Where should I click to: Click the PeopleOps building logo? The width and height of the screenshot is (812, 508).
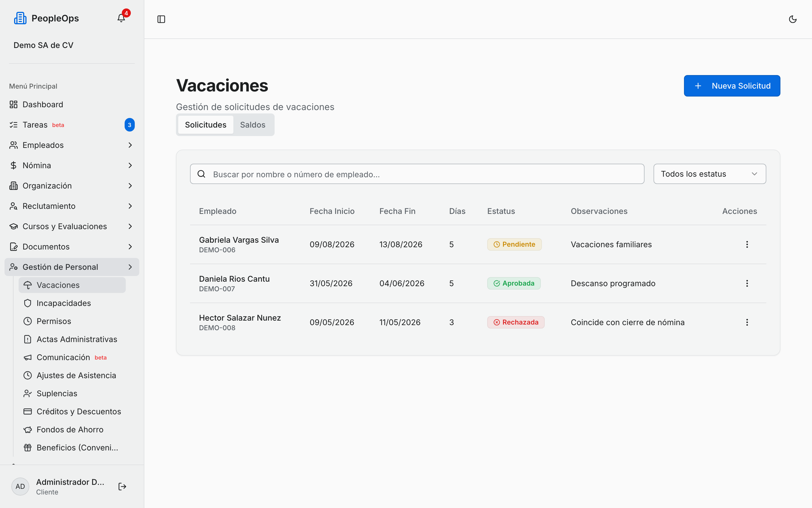[20, 18]
